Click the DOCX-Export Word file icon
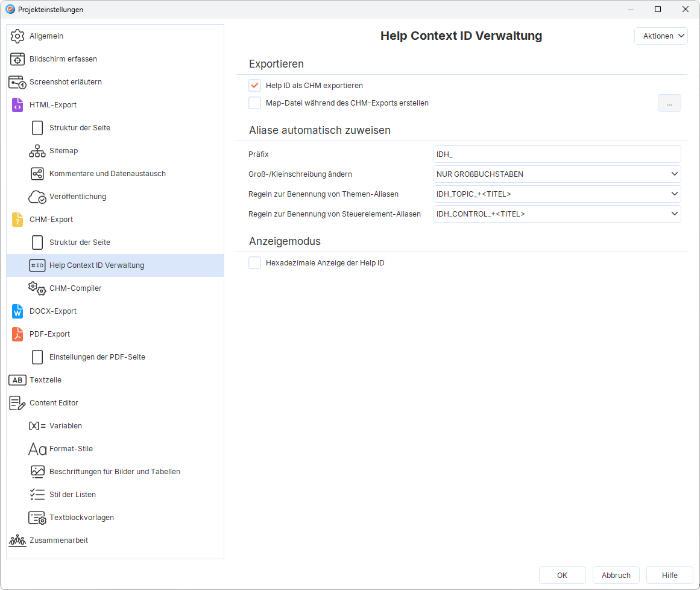 click(x=17, y=311)
